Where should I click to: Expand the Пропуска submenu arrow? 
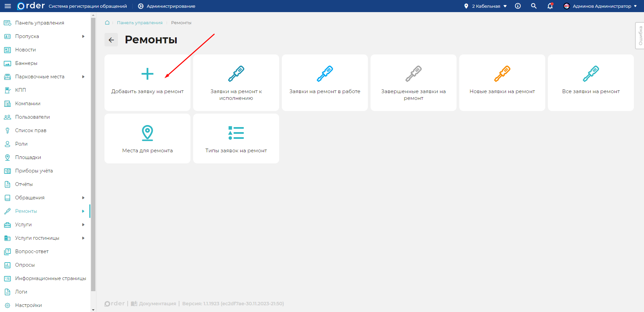(83, 36)
